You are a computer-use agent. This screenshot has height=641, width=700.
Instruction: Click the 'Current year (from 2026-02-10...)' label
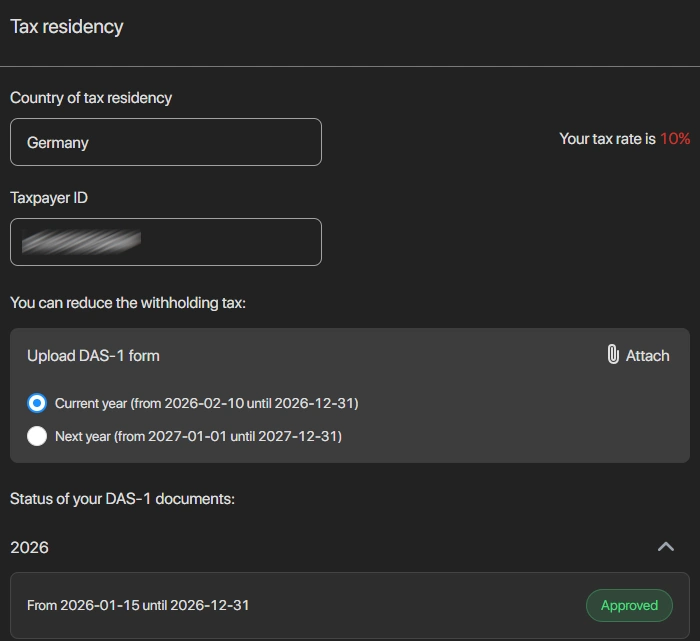point(206,404)
